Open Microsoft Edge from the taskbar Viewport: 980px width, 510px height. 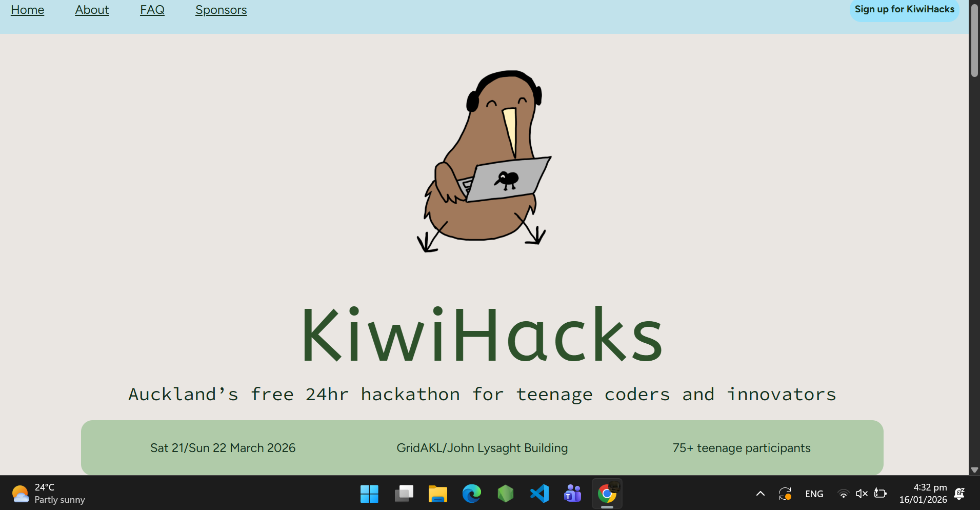point(471,494)
